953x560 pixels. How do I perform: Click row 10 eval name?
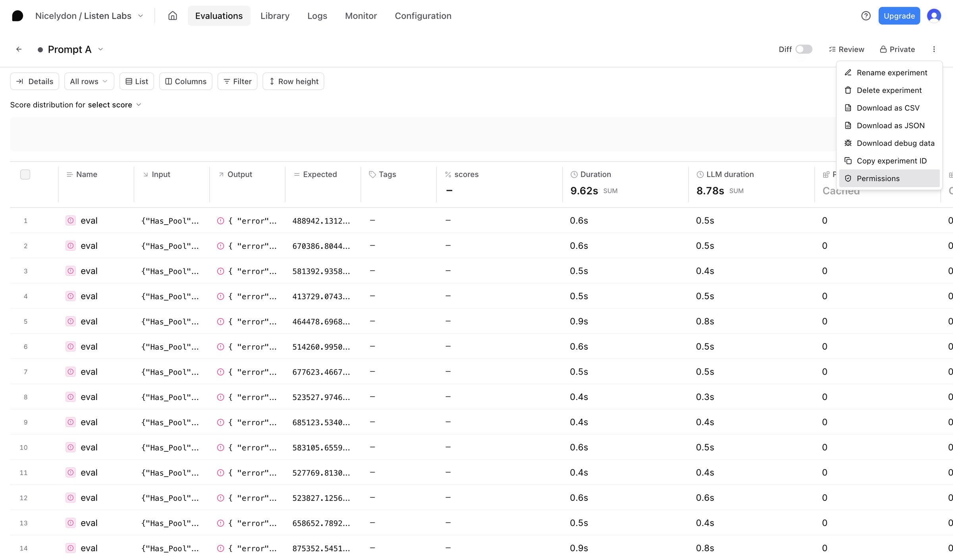pyautogui.click(x=89, y=447)
